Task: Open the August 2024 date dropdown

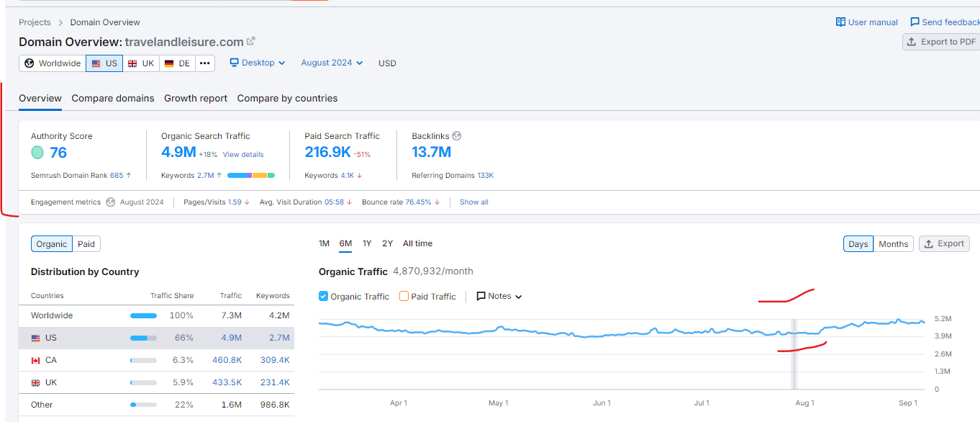Action: click(332, 63)
